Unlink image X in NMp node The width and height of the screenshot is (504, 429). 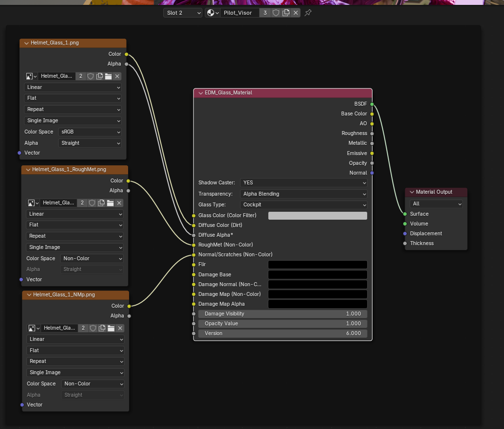coord(120,328)
